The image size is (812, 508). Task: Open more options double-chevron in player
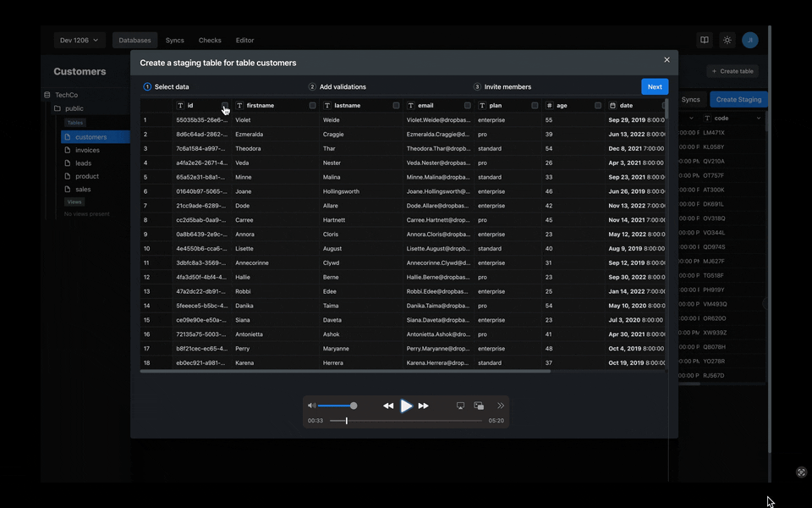pyautogui.click(x=501, y=406)
